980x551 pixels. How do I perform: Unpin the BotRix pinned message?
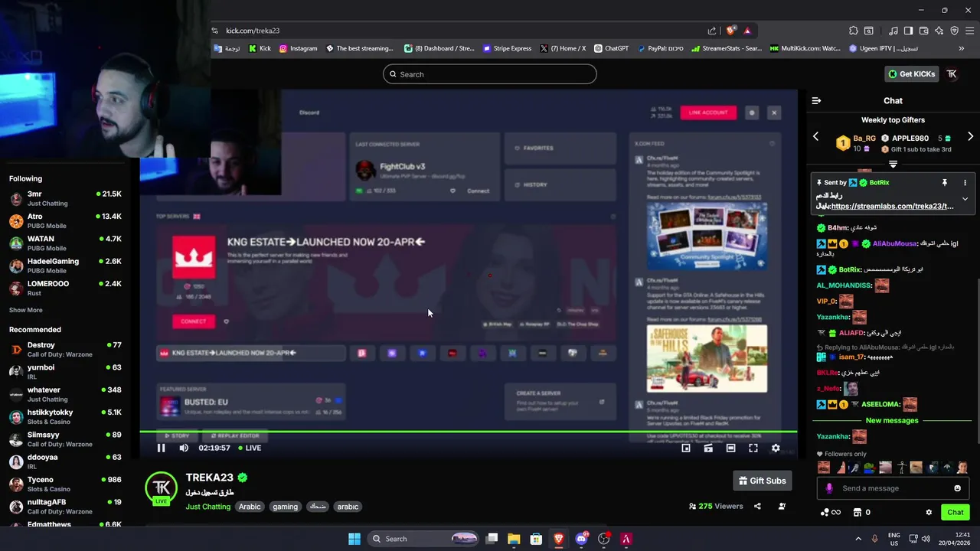[945, 183]
